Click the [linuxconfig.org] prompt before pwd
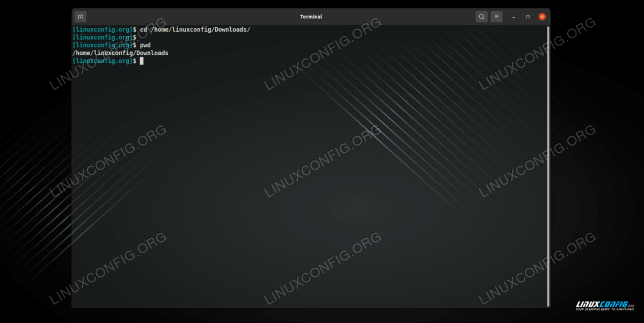Viewport: 644px width, 323px height. 102,45
